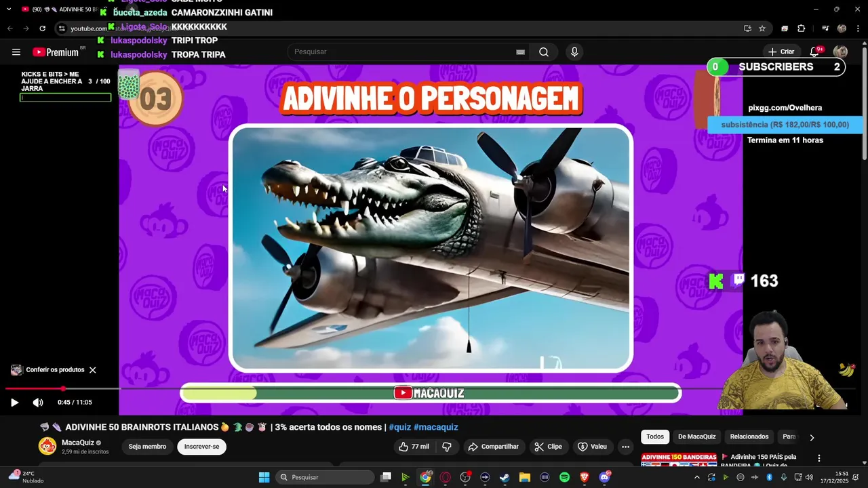
Task: Select the Todos filter chip
Action: (655, 437)
